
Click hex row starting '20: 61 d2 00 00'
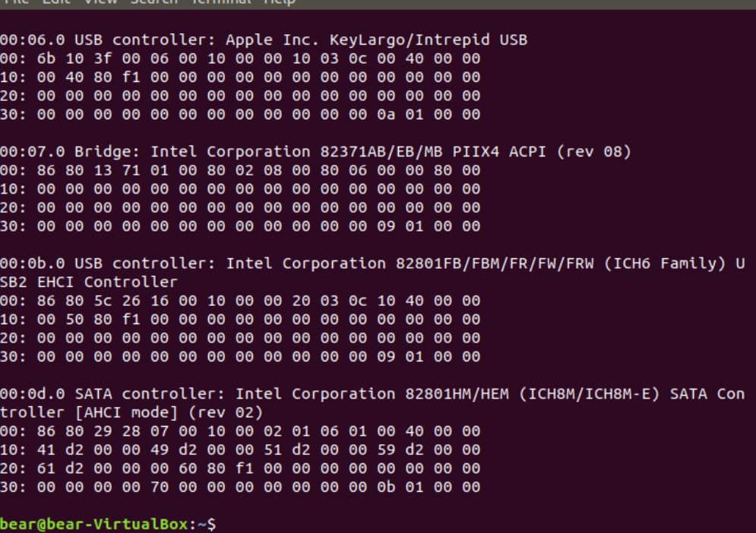pos(240,468)
